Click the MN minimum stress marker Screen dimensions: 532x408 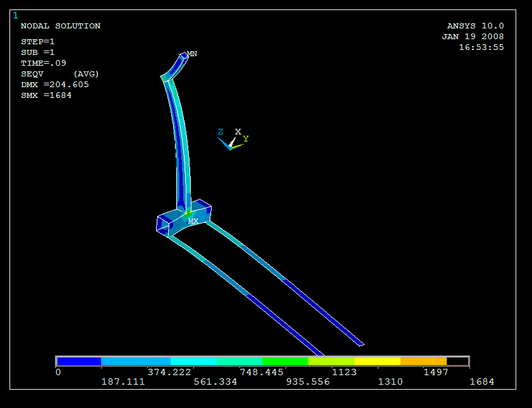pyautogui.click(x=192, y=54)
